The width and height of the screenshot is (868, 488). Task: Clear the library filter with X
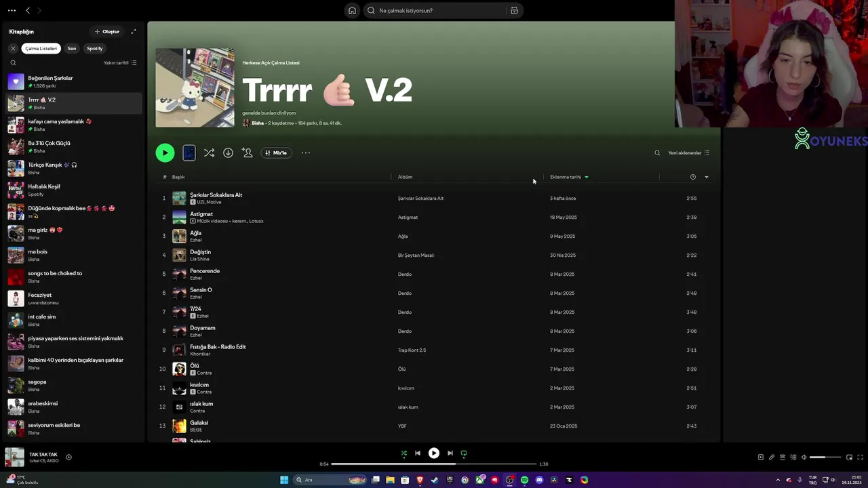[x=13, y=48]
